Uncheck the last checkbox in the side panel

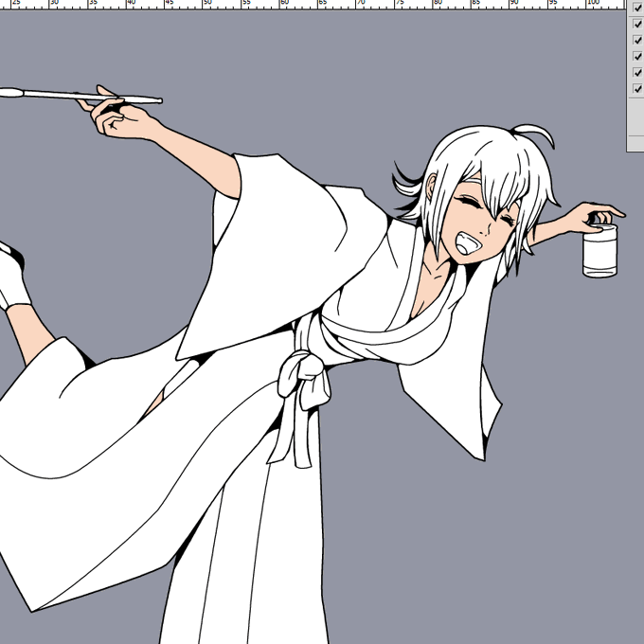(637, 88)
